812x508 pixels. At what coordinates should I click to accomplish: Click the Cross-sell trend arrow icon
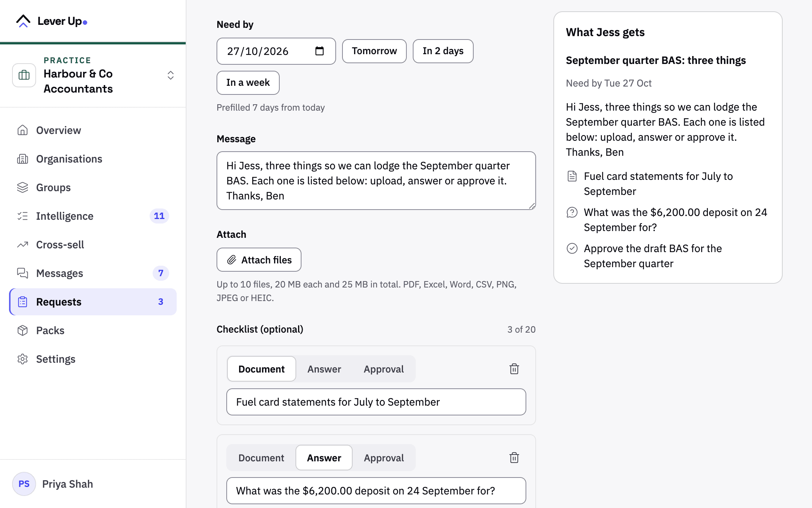click(23, 245)
